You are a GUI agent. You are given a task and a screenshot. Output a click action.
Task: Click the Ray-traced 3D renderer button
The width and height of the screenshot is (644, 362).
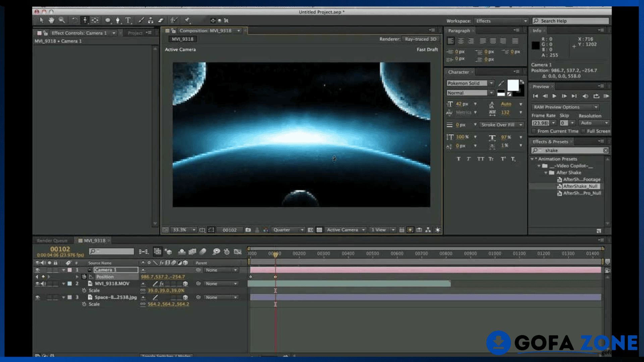421,39
